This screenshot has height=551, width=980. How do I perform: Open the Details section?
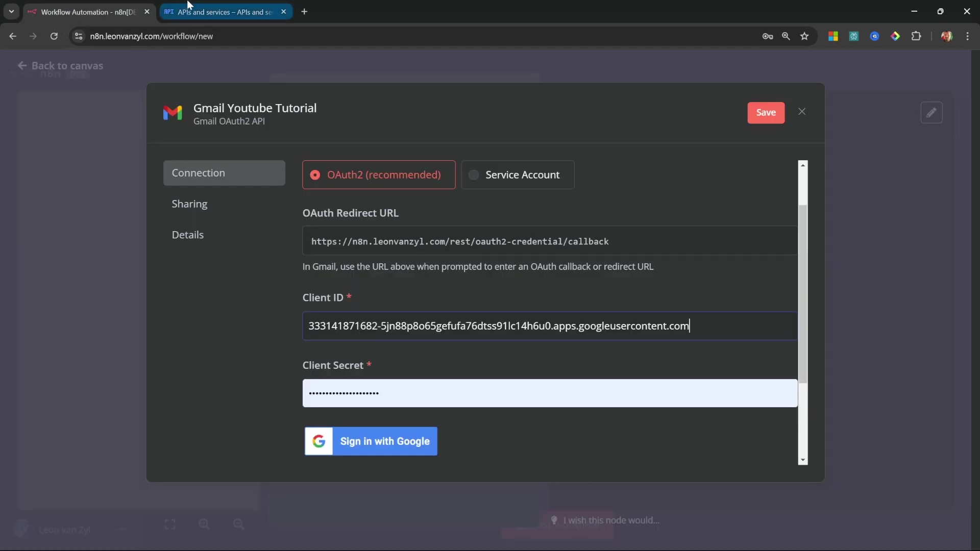pyautogui.click(x=187, y=235)
